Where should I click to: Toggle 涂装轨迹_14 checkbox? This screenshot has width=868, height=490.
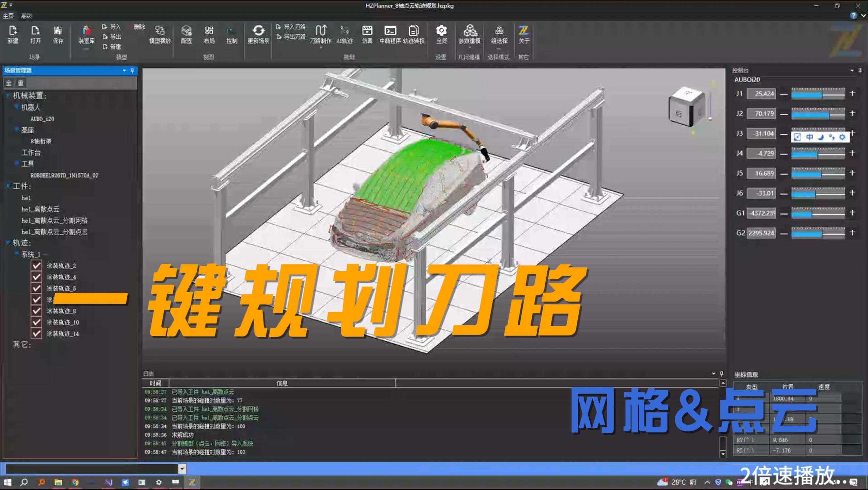click(36, 333)
